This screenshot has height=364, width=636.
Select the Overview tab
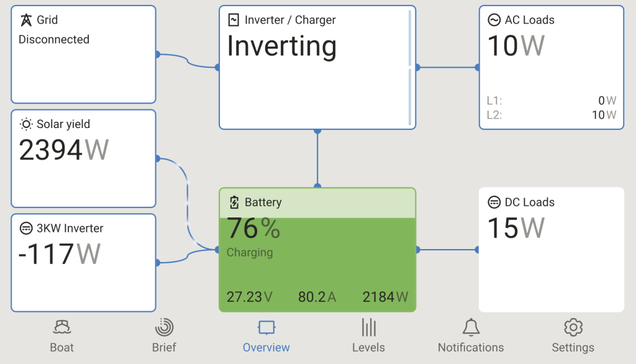pyautogui.click(x=266, y=335)
